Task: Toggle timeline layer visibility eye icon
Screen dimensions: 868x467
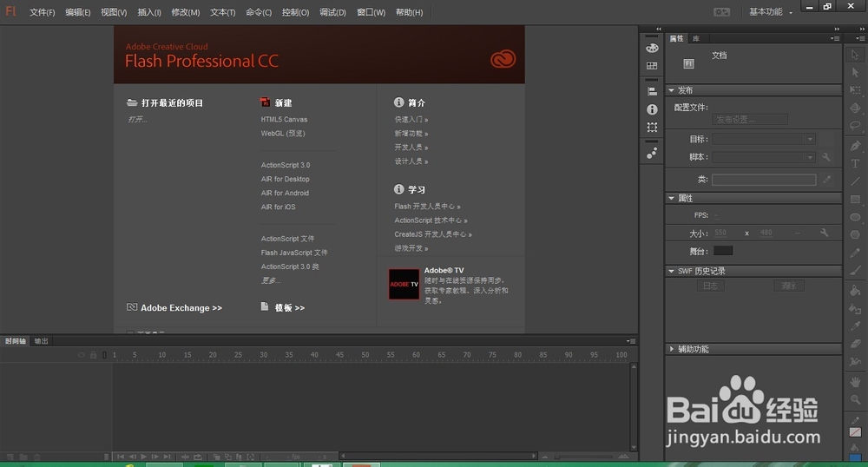Action: click(x=82, y=355)
